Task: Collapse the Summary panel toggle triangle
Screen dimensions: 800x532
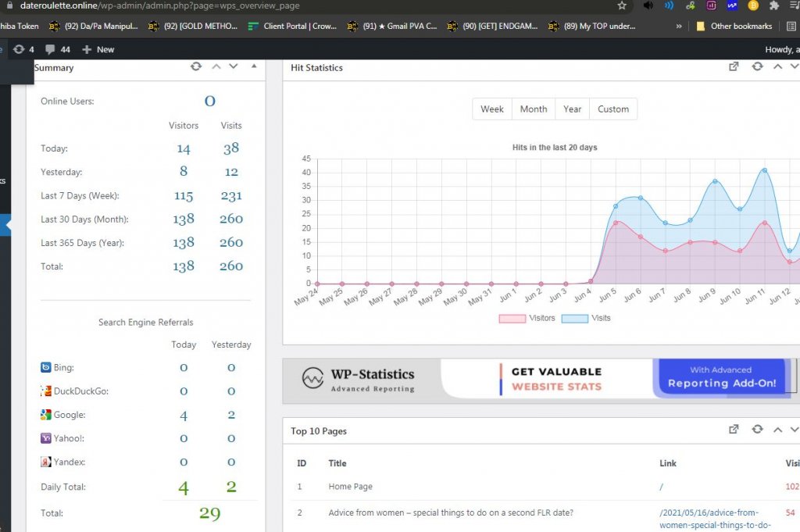Action: [254, 66]
